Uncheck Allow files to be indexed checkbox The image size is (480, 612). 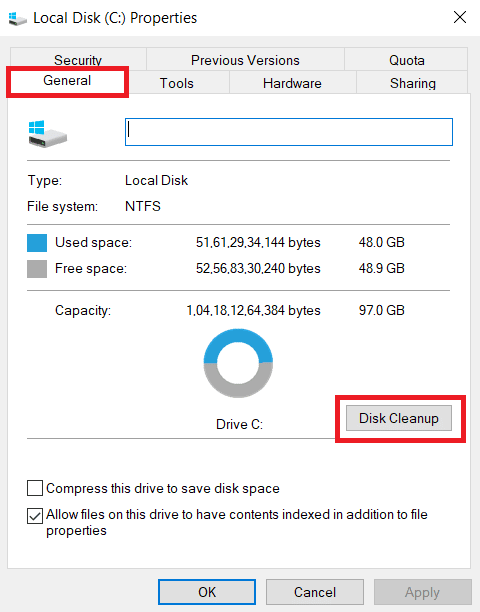(35, 516)
